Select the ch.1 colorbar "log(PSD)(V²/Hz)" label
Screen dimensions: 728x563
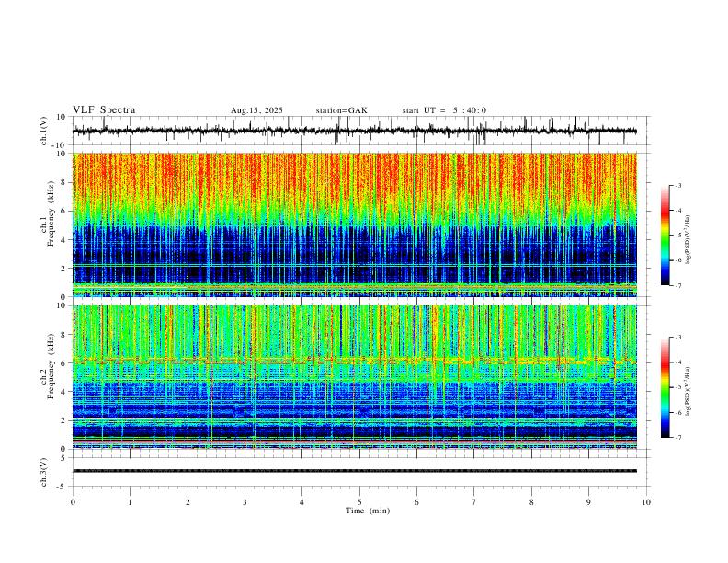[688, 240]
